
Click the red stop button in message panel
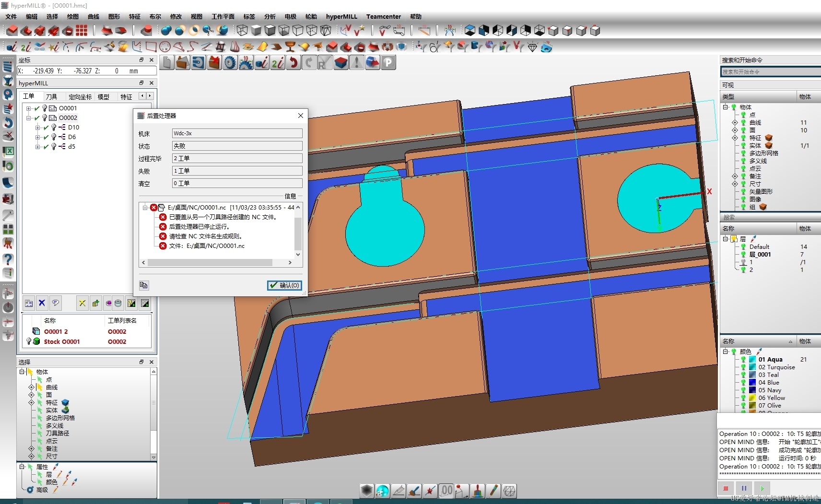(726, 488)
